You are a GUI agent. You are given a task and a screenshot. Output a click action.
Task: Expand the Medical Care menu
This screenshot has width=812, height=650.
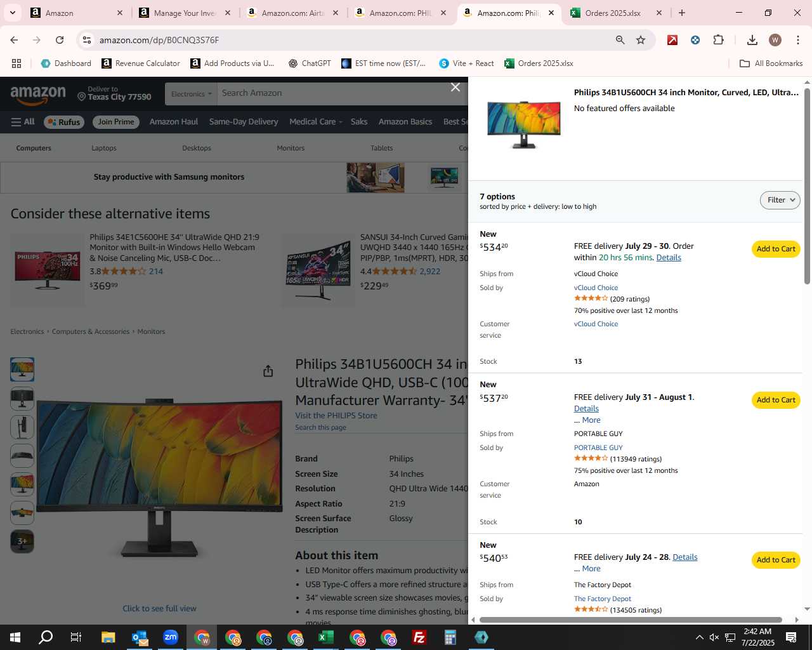(315, 122)
